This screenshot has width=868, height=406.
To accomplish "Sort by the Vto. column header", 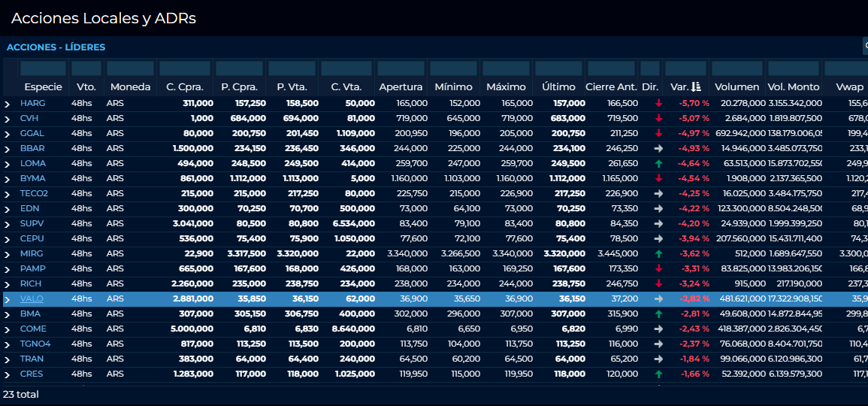I will point(86,87).
